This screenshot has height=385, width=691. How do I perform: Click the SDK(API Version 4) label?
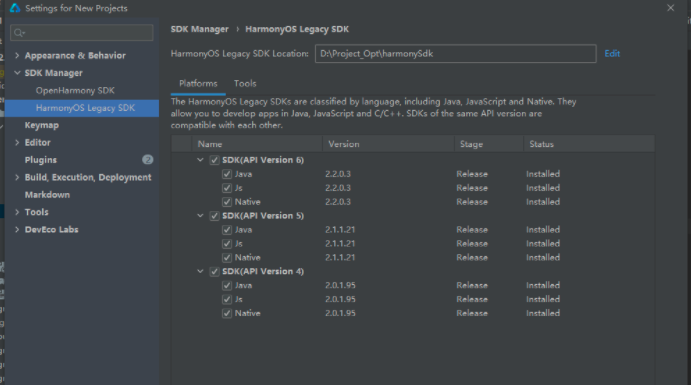click(263, 271)
